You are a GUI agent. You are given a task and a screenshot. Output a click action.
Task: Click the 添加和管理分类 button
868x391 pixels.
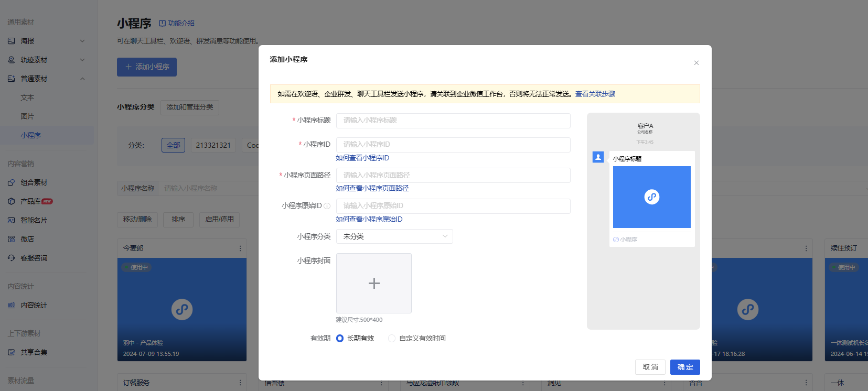pyautogui.click(x=190, y=107)
